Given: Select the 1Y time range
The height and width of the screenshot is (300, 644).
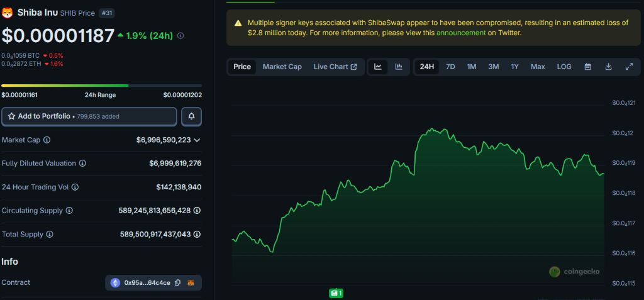Looking at the screenshot, I should tap(514, 67).
